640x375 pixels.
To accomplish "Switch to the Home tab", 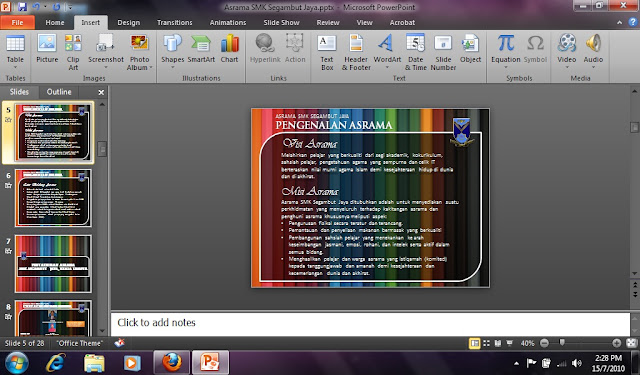I will [x=55, y=22].
